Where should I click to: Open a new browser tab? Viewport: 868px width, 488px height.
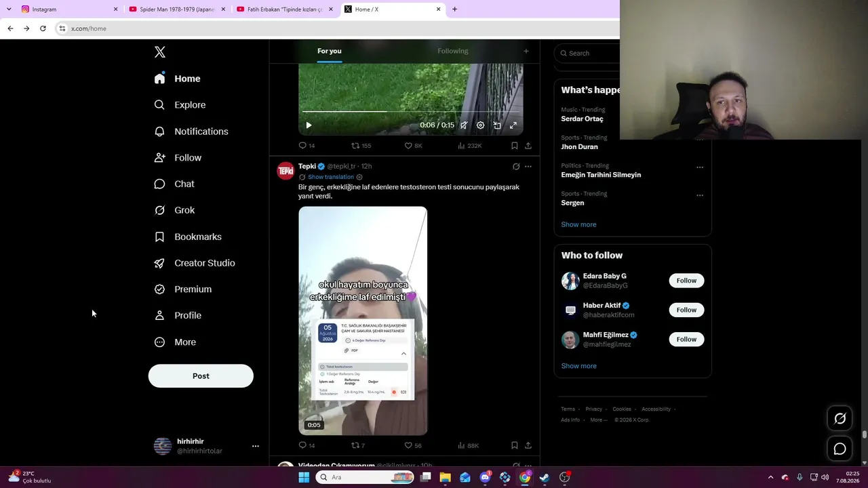click(454, 9)
